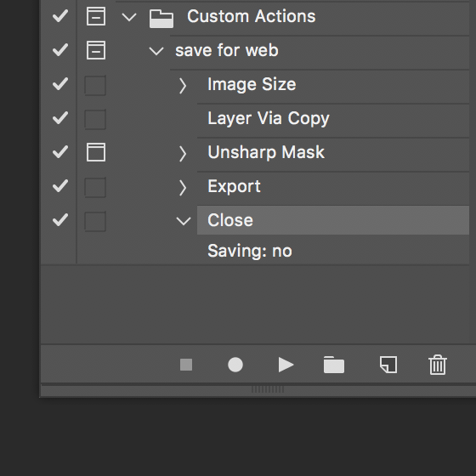Select the Layer Via Copy step
The width and height of the screenshot is (476, 476).
(333, 118)
